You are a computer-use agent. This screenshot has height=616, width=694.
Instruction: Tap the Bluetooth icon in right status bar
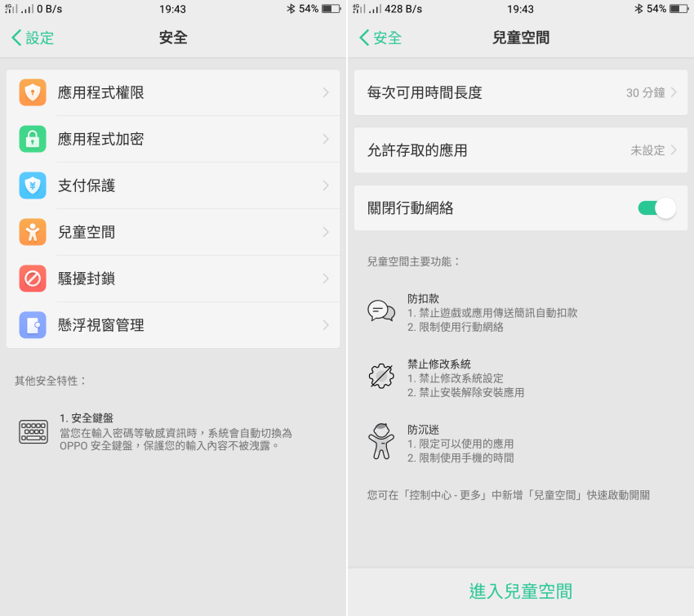tap(638, 8)
